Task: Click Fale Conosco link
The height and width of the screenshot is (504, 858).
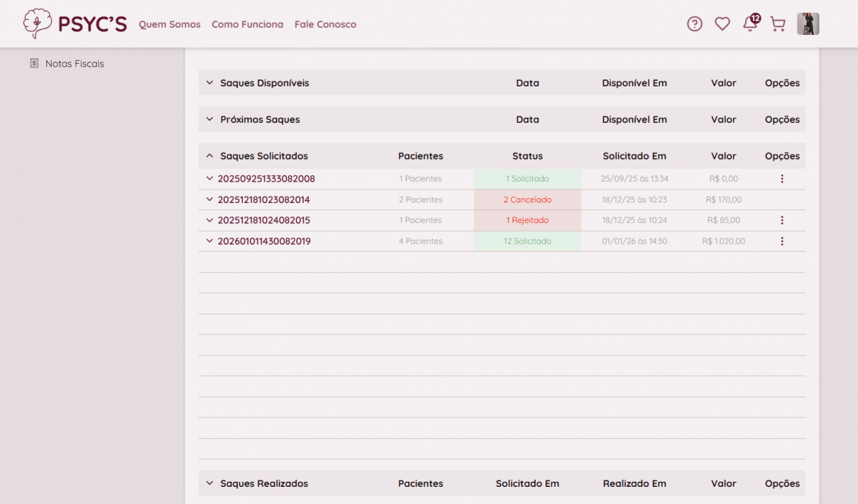Action: 325,24
